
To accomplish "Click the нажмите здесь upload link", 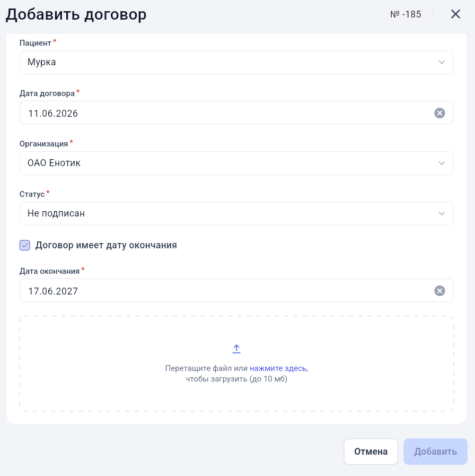I will pyautogui.click(x=279, y=368).
